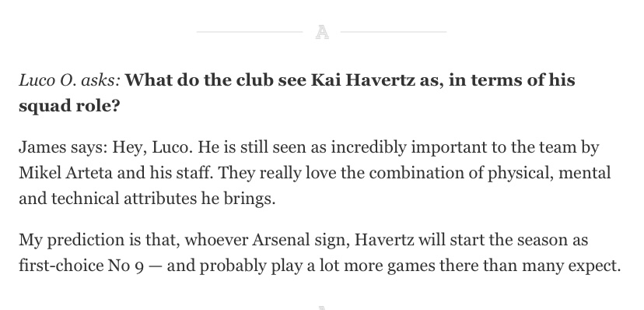Click the phrase 'technical attributes he brings.'
This screenshot has width=644, height=310.
coord(163,199)
